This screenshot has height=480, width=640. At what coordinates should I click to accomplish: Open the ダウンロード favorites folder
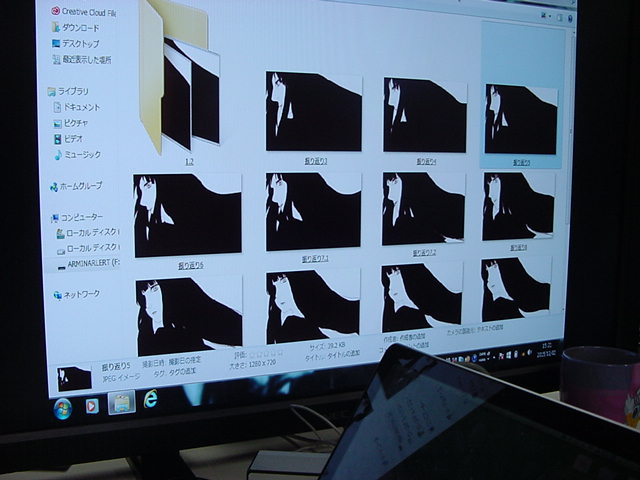click(x=76, y=28)
